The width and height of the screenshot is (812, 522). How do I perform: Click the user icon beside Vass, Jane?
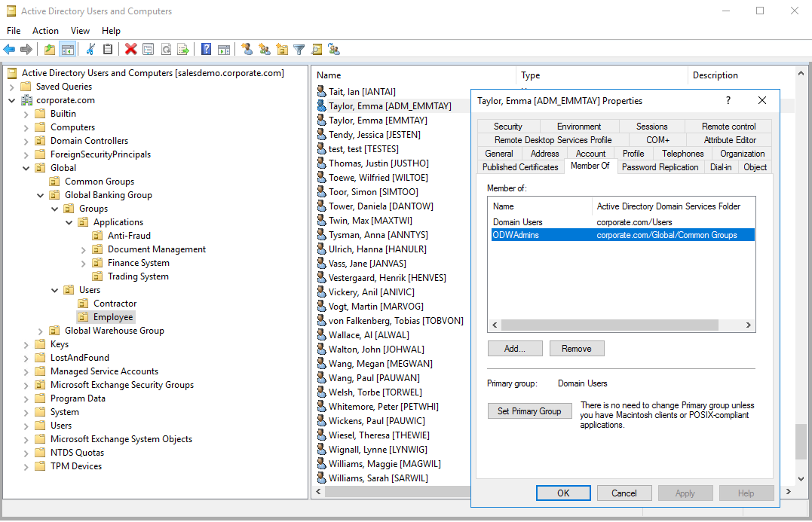point(322,264)
